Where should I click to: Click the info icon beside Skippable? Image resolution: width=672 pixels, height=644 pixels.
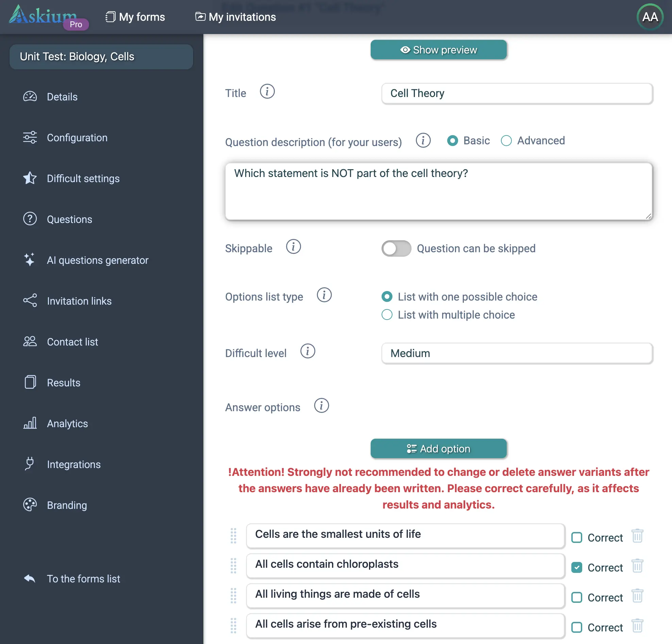tap(293, 247)
